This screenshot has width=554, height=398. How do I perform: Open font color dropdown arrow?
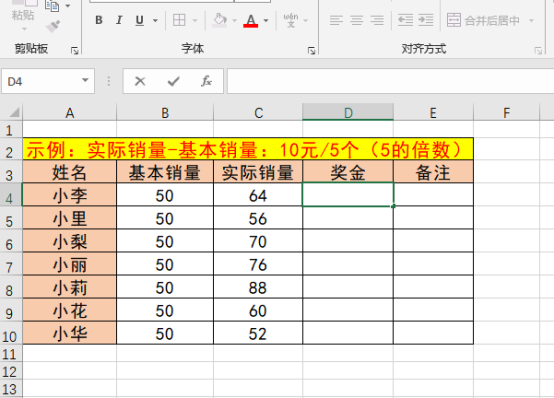[266, 21]
